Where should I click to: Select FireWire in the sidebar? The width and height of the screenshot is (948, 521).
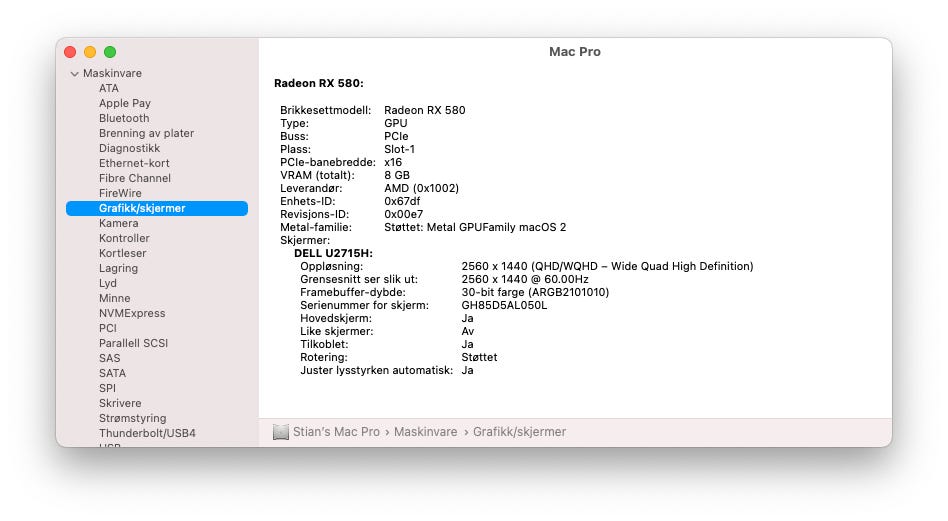[x=120, y=193]
